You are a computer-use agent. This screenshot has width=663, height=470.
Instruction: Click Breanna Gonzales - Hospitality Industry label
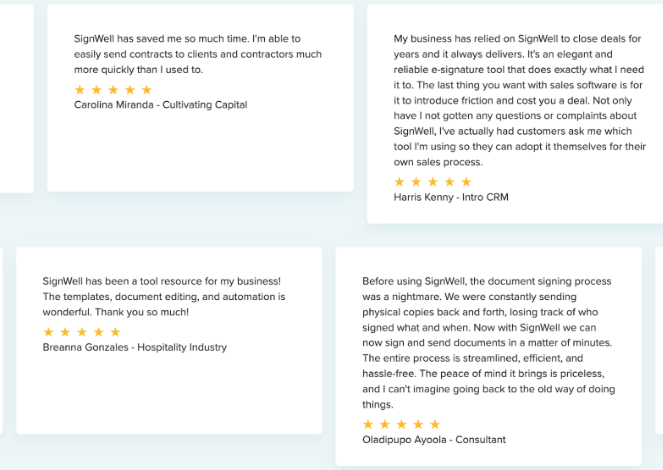[135, 347]
